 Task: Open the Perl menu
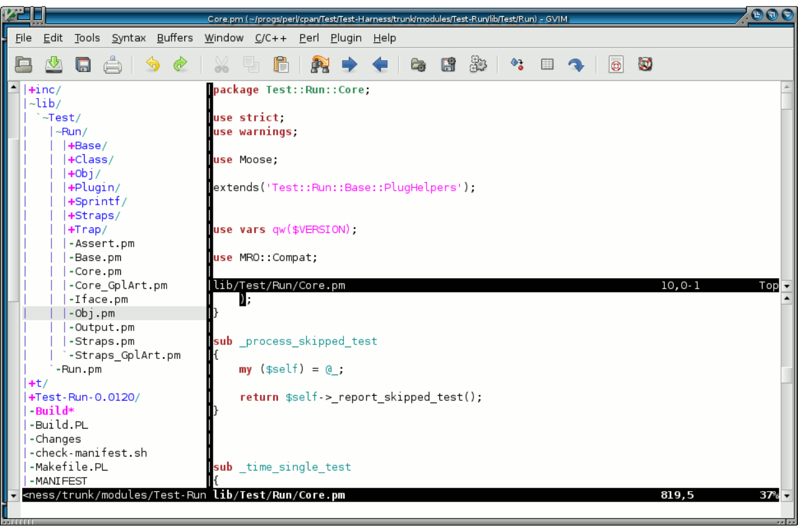tap(309, 38)
